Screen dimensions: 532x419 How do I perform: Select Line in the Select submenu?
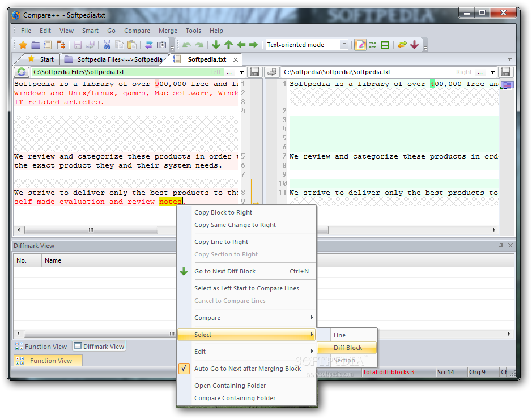coord(347,335)
